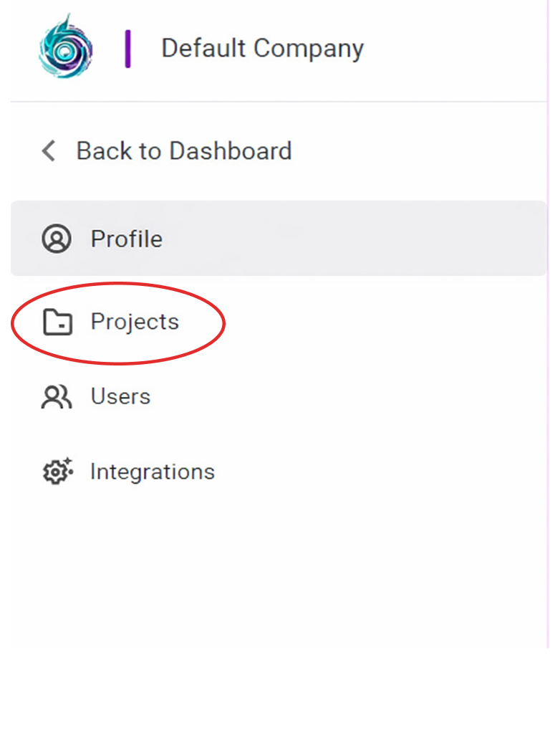Viewport: 560px width, 746px height.
Task: Select the Profile person-circle icon
Action: (57, 239)
